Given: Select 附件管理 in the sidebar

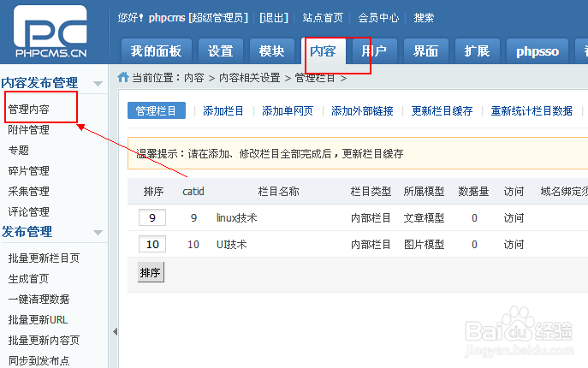Looking at the screenshot, I should 29,130.
